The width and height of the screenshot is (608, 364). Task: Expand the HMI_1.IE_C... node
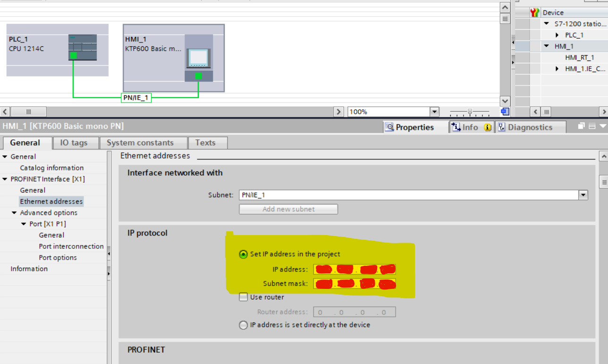point(557,69)
